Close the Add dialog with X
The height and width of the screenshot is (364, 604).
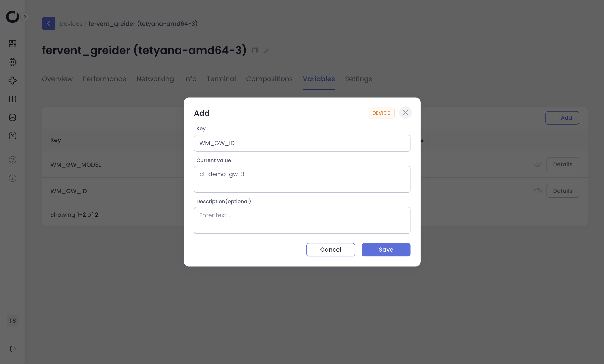pos(405,113)
